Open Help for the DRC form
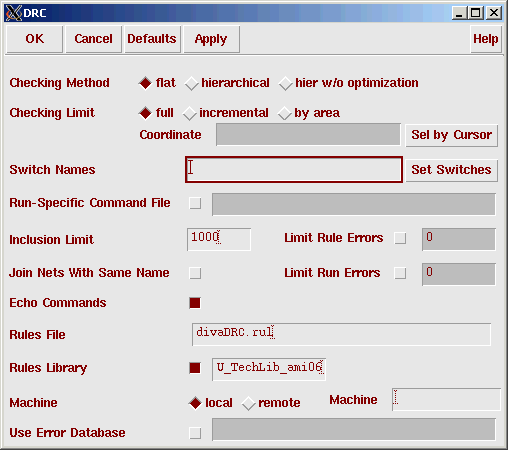This screenshot has width=508, height=450. [x=486, y=39]
